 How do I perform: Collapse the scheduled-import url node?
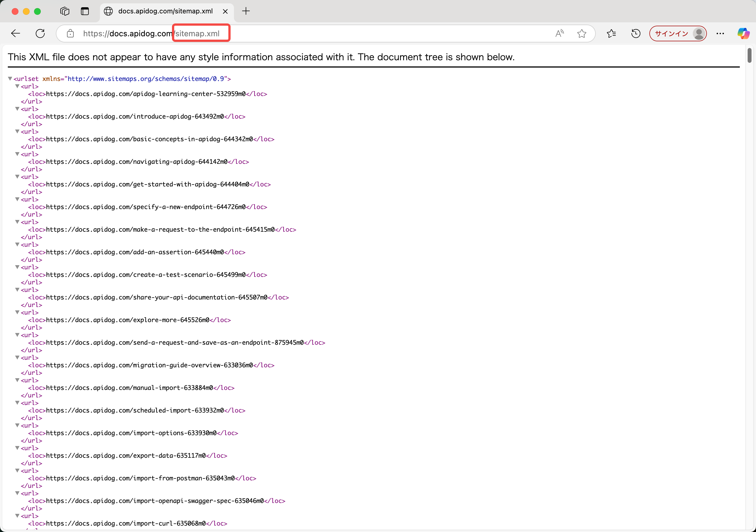(17, 402)
